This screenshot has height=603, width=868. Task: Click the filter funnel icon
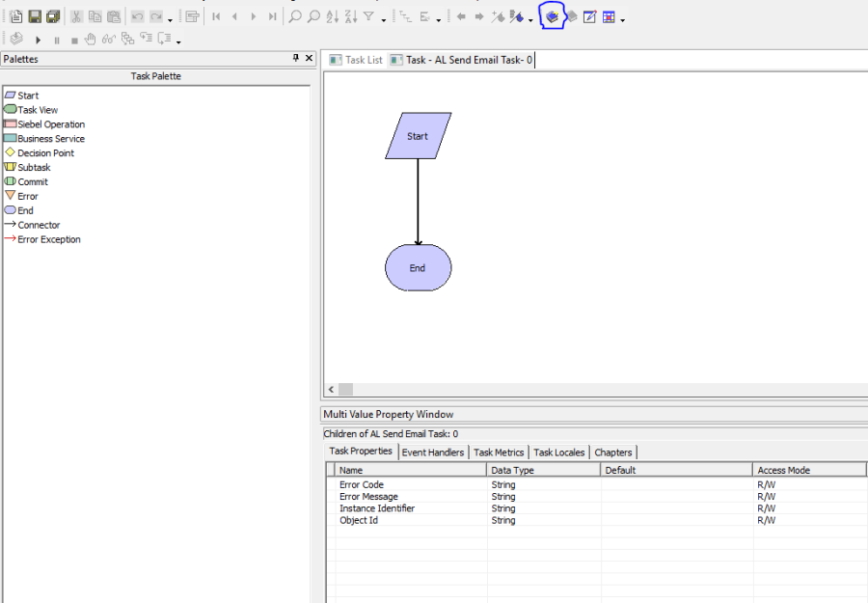[x=368, y=17]
